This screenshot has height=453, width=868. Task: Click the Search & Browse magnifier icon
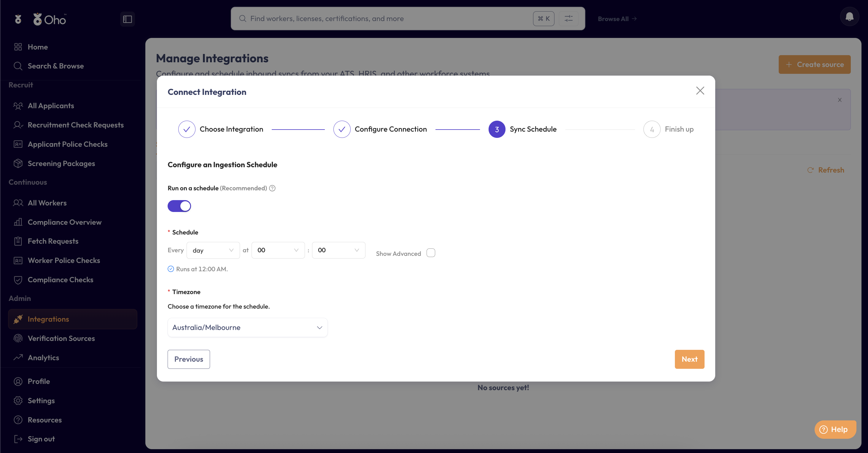point(18,66)
